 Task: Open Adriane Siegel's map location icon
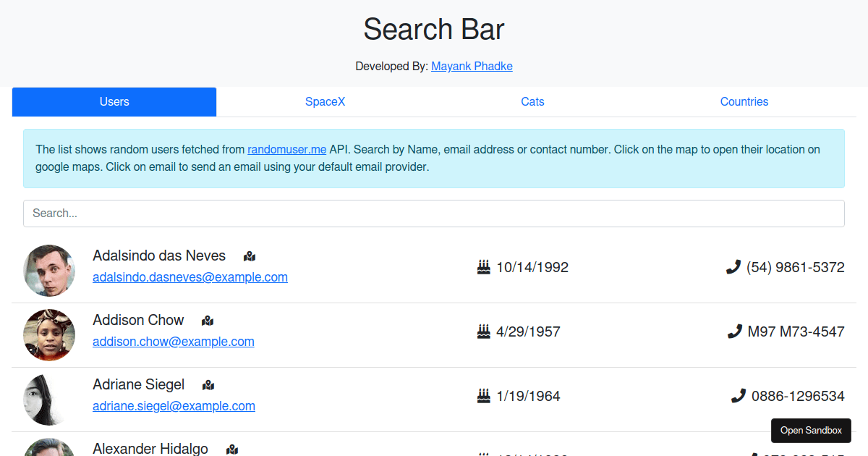pos(208,385)
